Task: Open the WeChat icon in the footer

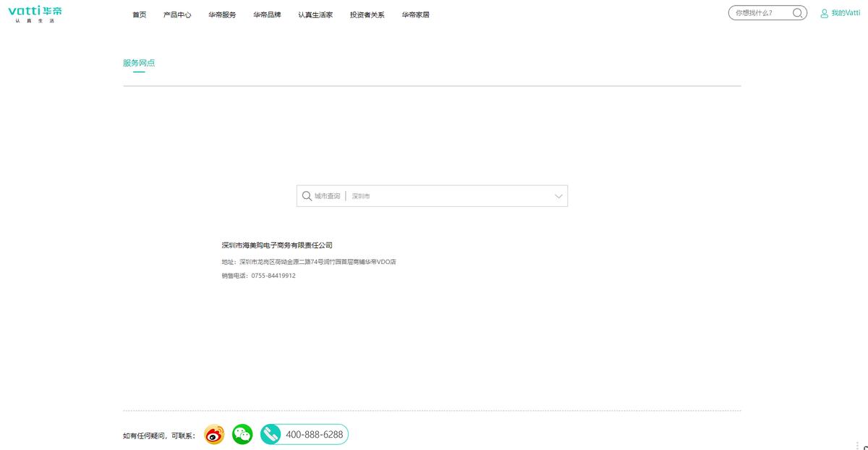Action: point(242,434)
